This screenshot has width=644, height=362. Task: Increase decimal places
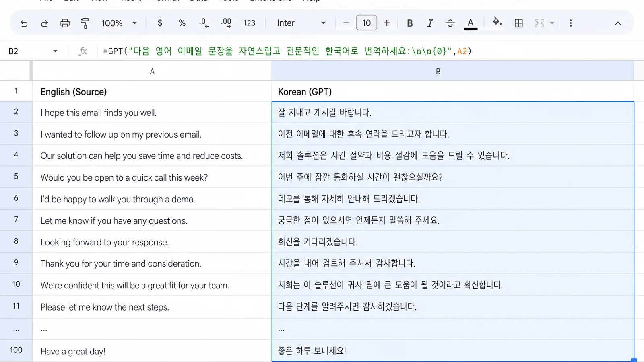[226, 23]
